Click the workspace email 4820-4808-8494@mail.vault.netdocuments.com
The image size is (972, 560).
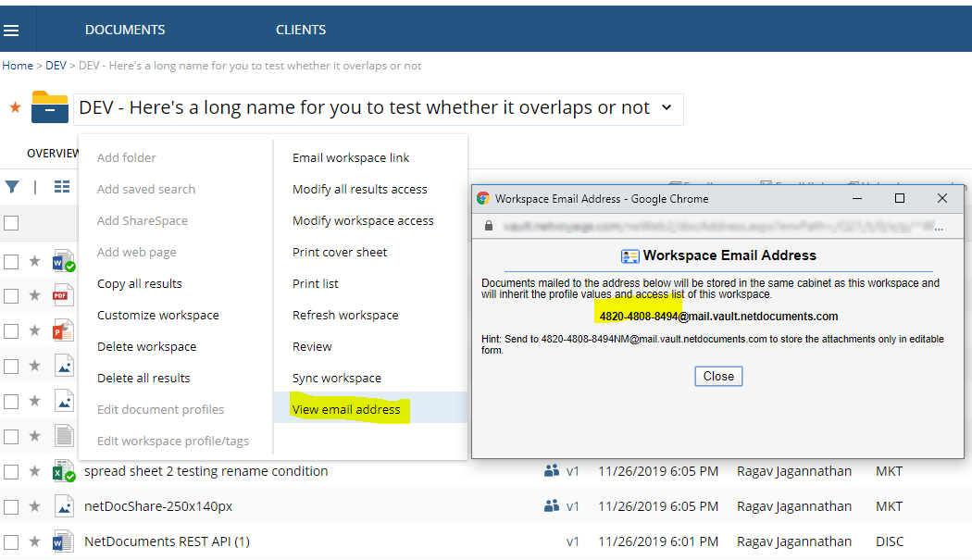pos(718,317)
